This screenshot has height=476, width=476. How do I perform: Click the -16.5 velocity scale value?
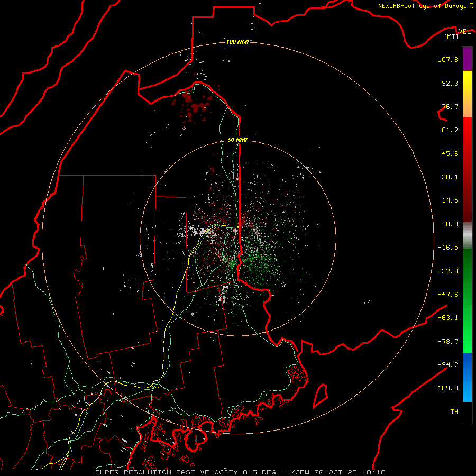click(448, 248)
